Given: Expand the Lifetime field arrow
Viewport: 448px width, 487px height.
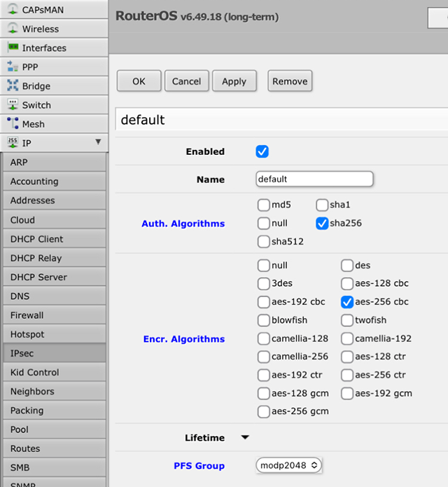Looking at the screenshot, I should (245, 437).
